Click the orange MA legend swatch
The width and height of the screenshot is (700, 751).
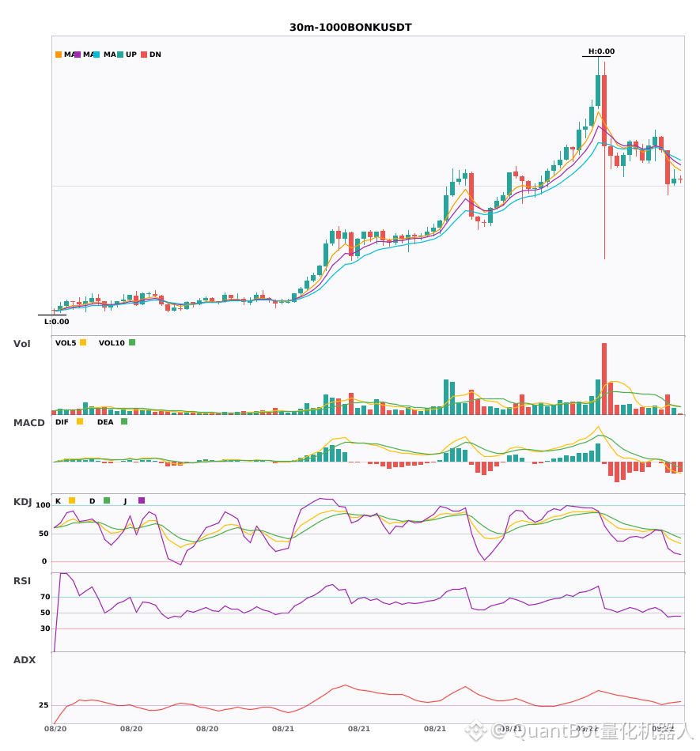(59, 55)
